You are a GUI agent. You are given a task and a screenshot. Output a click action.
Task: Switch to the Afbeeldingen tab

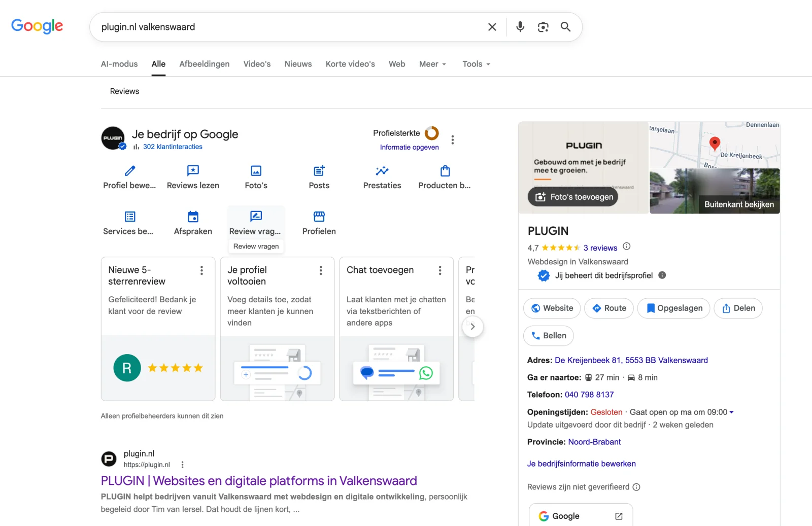pos(205,64)
